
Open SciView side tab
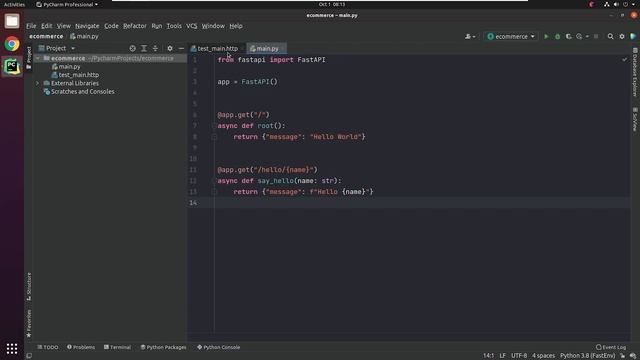point(635,119)
